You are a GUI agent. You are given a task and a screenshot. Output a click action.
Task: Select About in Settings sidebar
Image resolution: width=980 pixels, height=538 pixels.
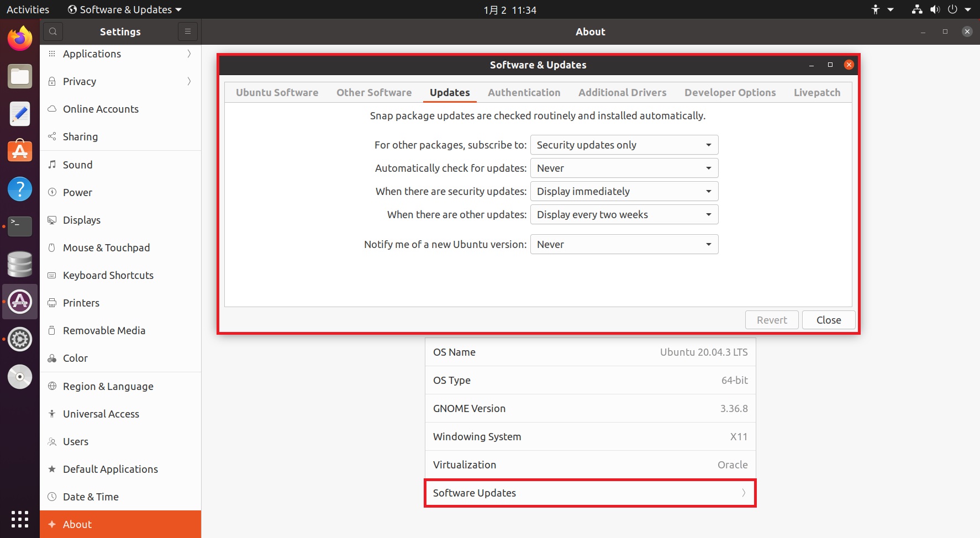click(120, 524)
